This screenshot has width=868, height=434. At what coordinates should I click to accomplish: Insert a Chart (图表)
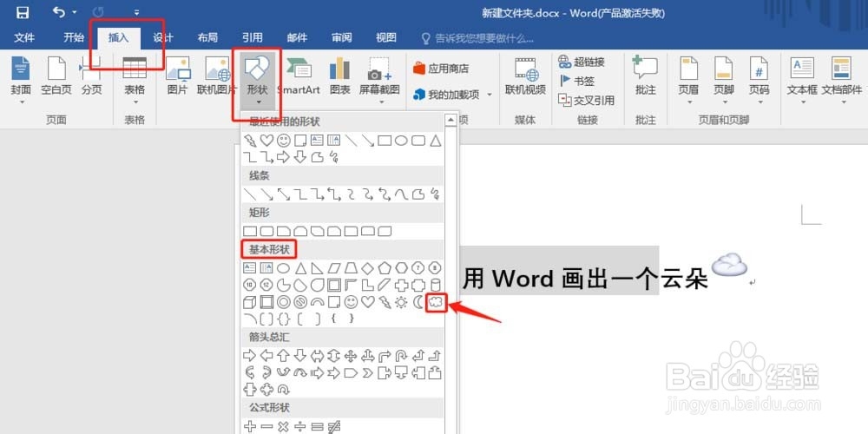340,76
